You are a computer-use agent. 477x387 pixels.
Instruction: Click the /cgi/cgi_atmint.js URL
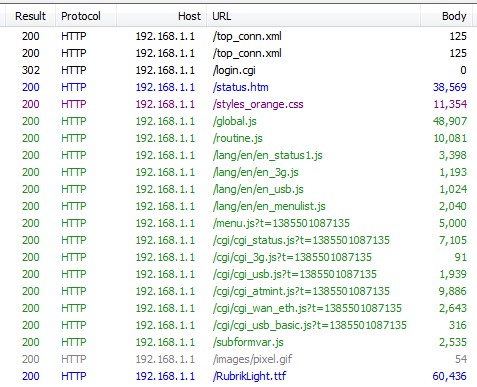pyautogui.click(x=301, y=291)
